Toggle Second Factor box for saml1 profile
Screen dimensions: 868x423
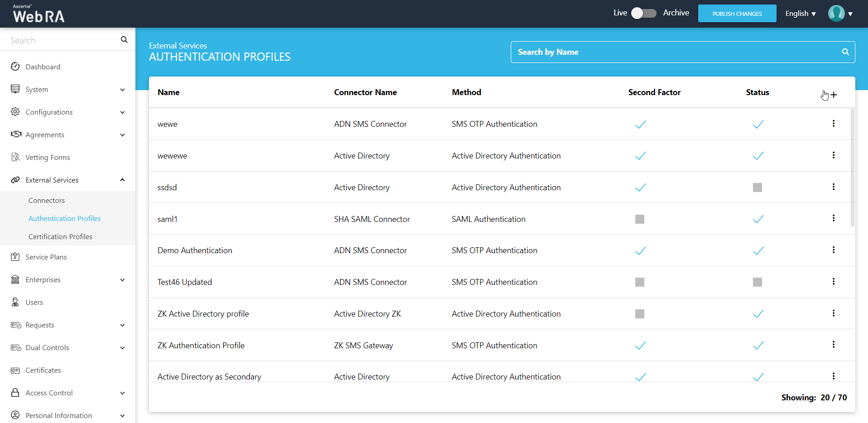tap(639, 219)
